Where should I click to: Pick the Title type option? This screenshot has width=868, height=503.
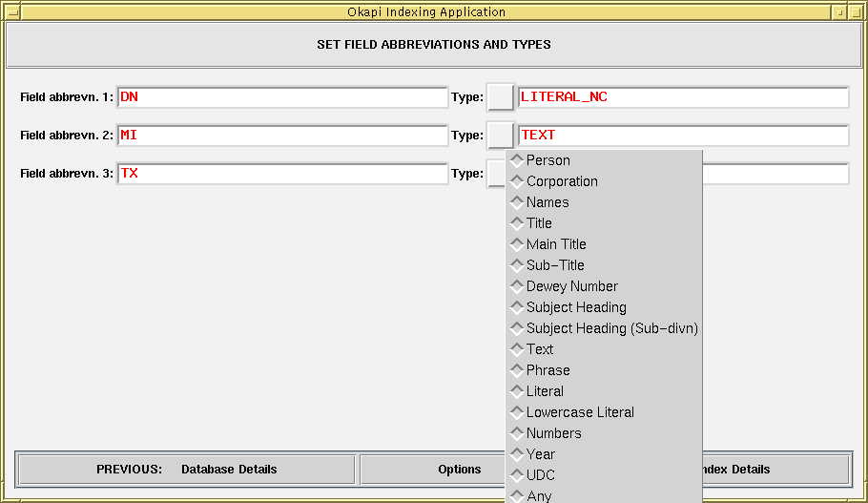604,223
